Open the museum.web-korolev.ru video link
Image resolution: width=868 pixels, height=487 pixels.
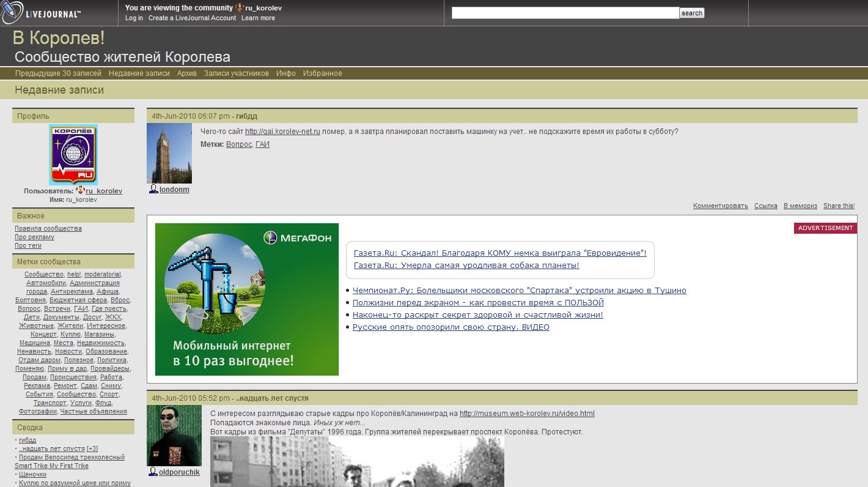527,414
